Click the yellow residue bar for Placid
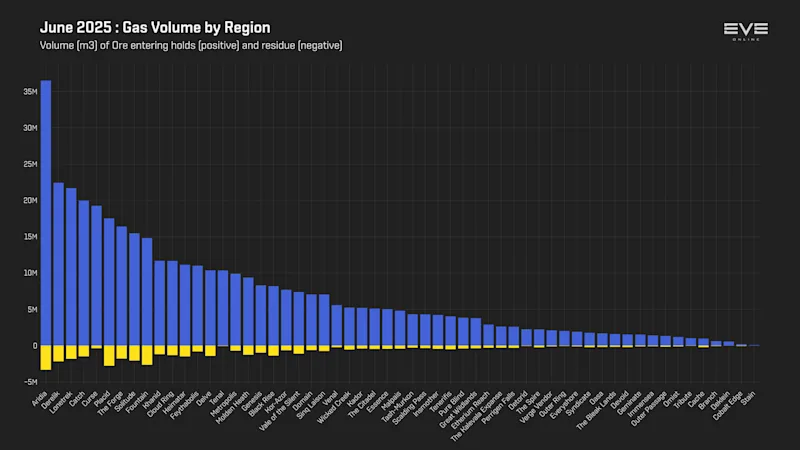Screen dimensions: 800x450 109,356
